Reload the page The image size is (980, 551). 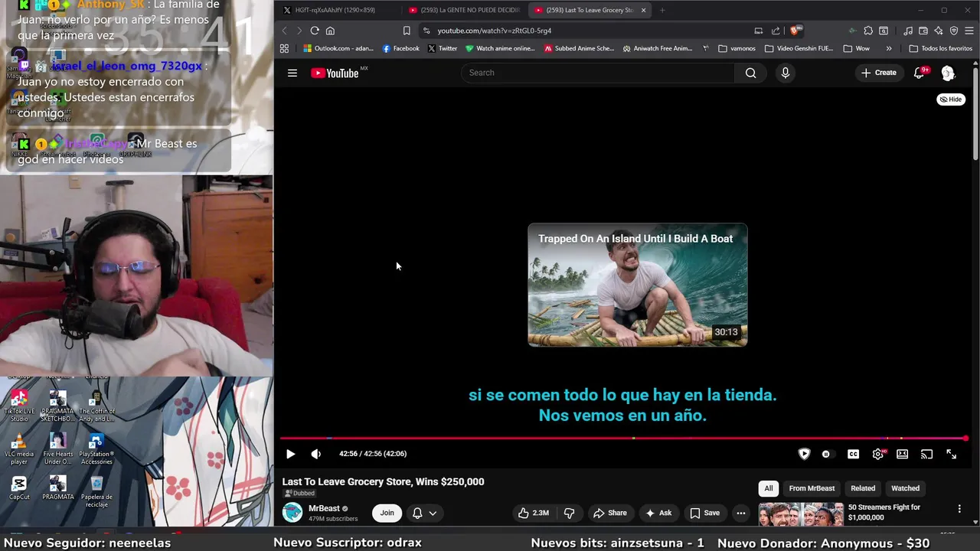click(x=315, y=31)
